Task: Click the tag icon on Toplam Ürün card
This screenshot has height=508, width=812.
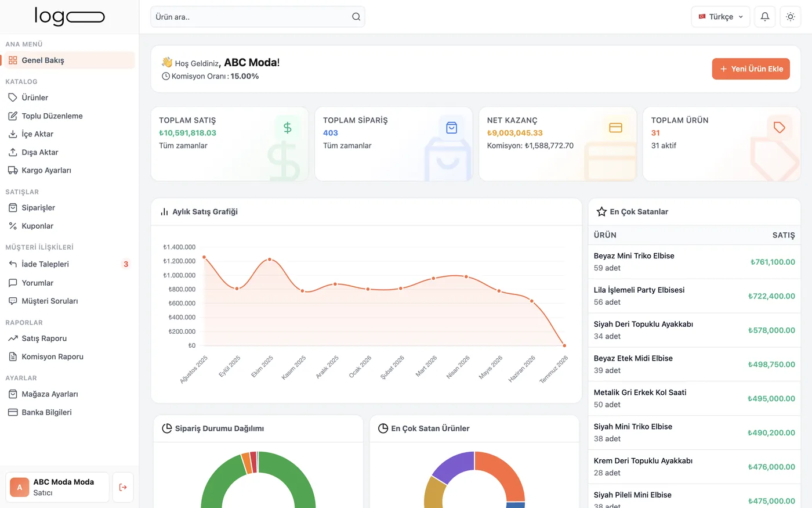Action: tap(780, 128)
